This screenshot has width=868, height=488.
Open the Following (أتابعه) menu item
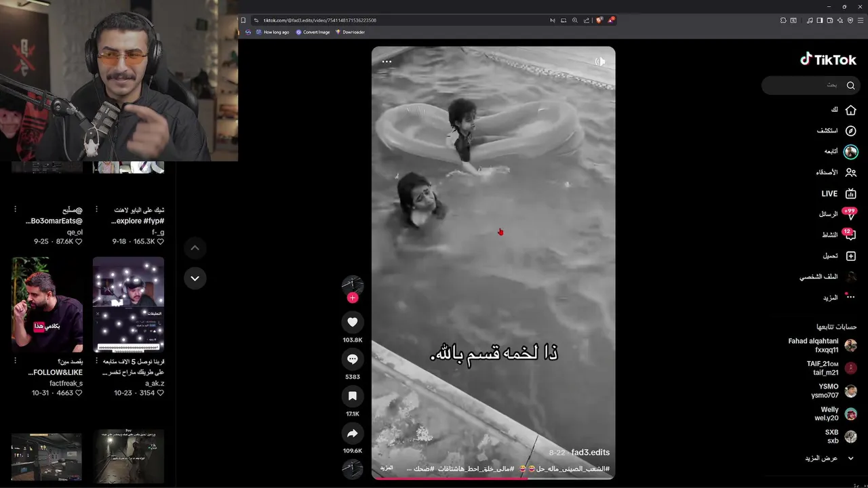(841, 152)
